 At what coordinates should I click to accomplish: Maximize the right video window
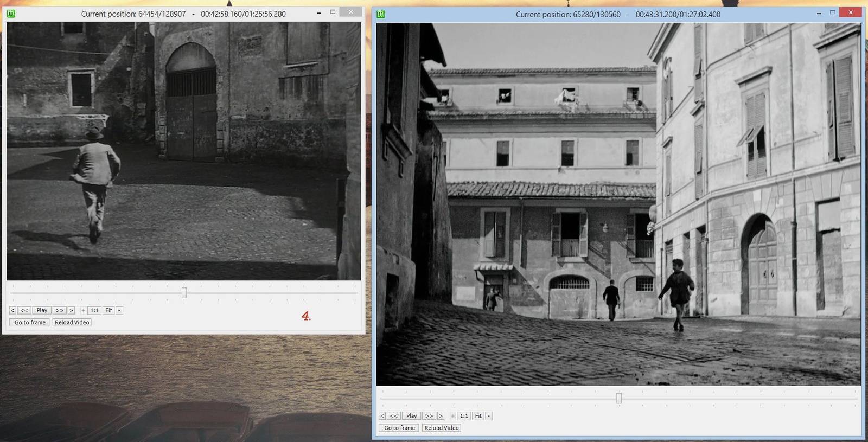point(832,12)
